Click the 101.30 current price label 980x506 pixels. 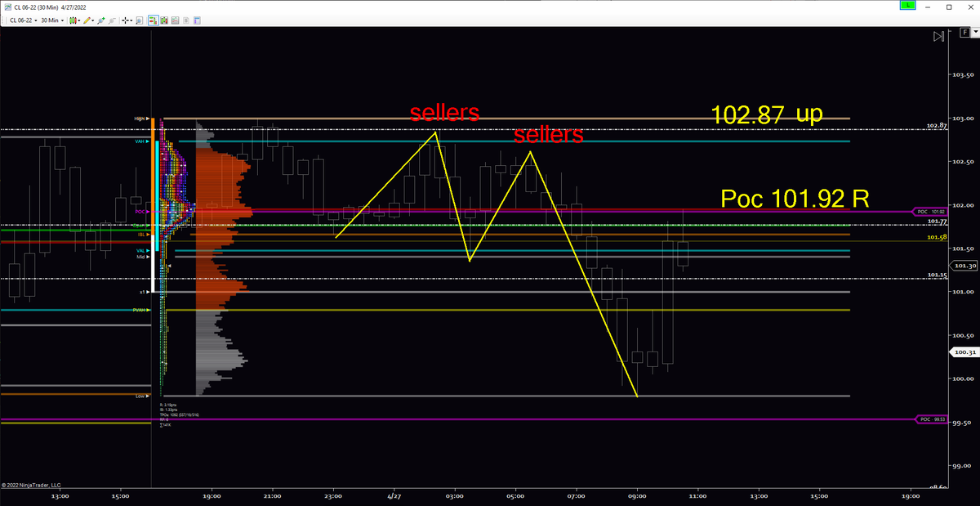(x=964, y=266)
